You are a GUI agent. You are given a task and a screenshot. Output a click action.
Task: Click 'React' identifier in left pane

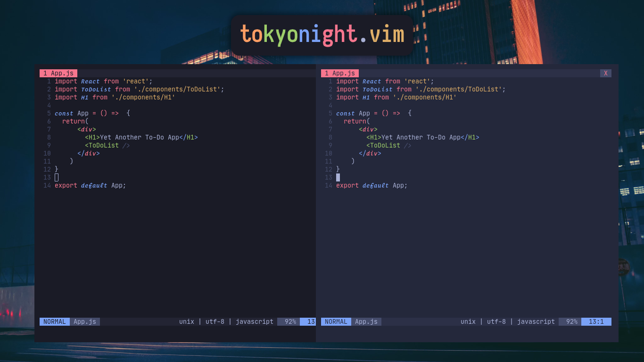pyautogui.click(x=91, y=81)
